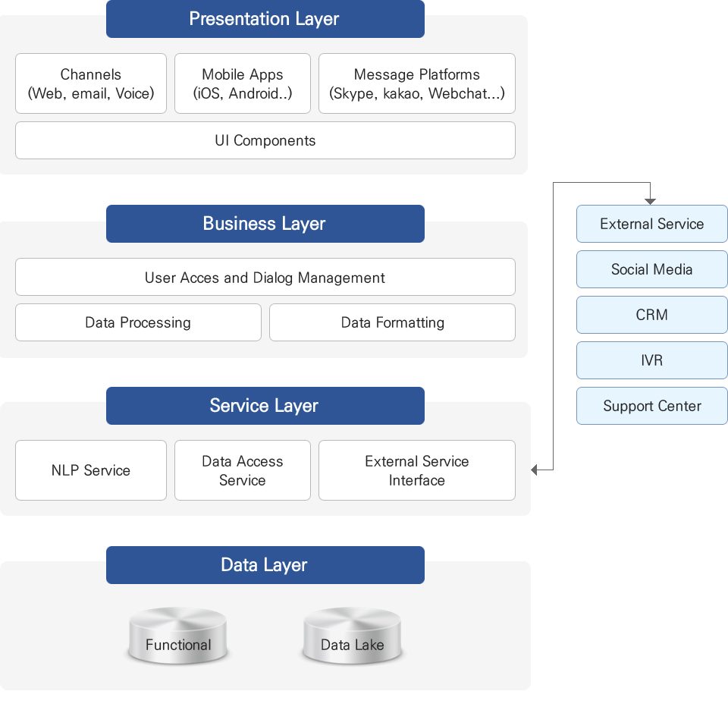Viewport: 728px width, 713px height.
Task: Click the IVR box
Action: point(652,360)
